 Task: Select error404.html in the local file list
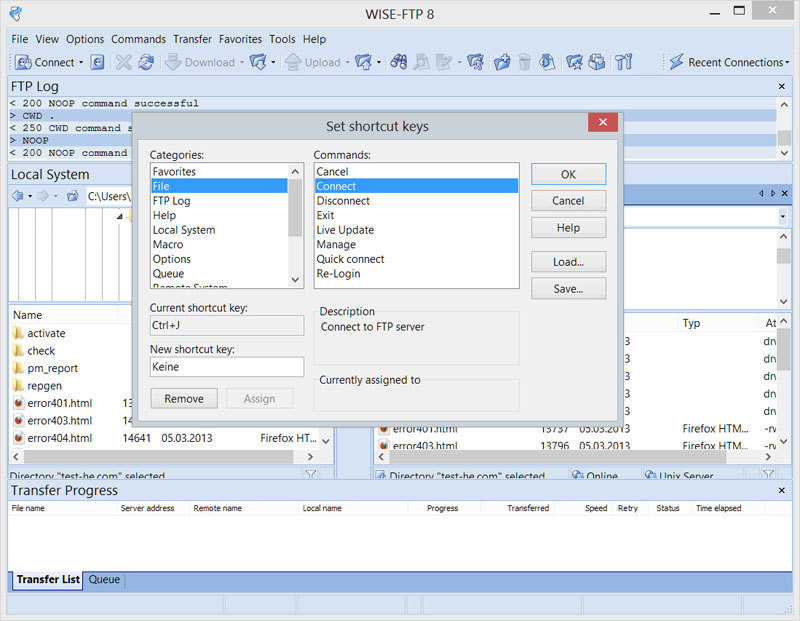click(53, 438)
